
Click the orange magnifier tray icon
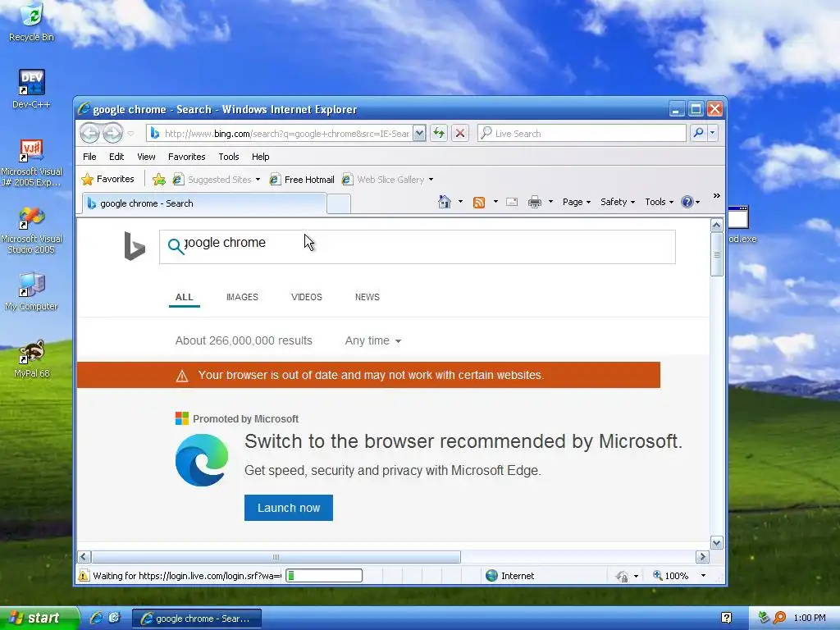tap(780, 618)
